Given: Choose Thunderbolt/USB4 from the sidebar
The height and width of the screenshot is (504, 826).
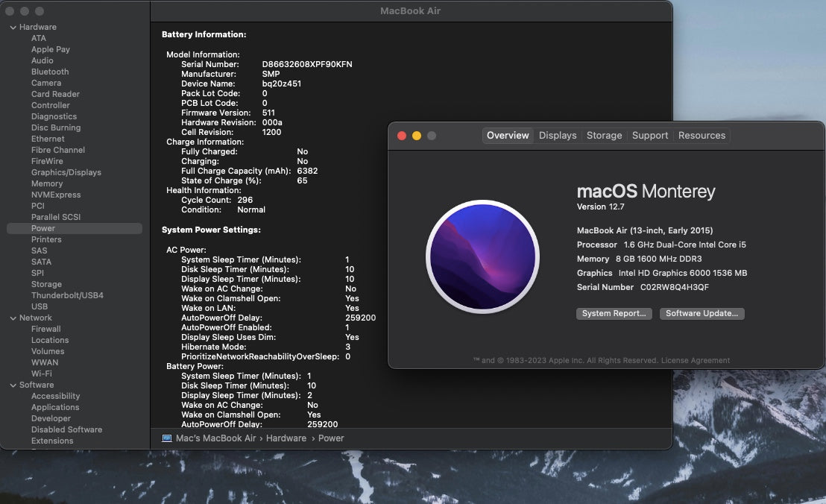Looking at the screenshot, I should (x=67, y=296).
